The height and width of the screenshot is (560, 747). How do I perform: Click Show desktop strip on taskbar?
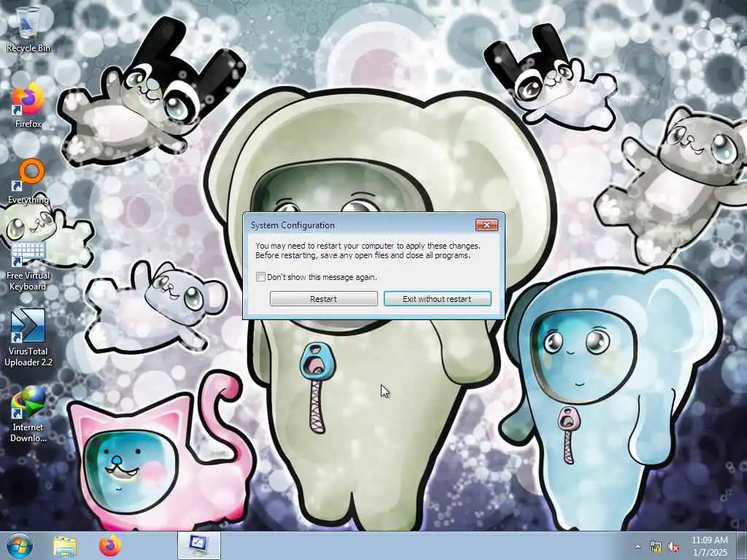point(742,545)
